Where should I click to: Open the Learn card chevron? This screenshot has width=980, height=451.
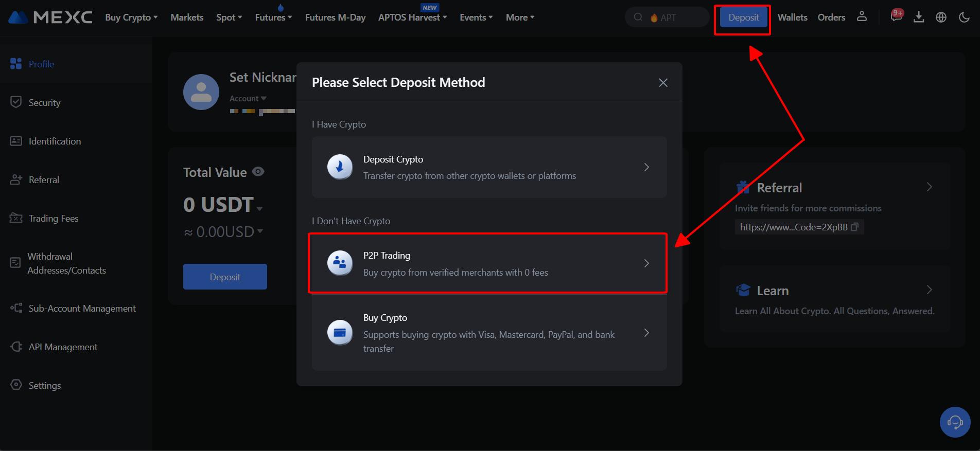pos(929,290)
